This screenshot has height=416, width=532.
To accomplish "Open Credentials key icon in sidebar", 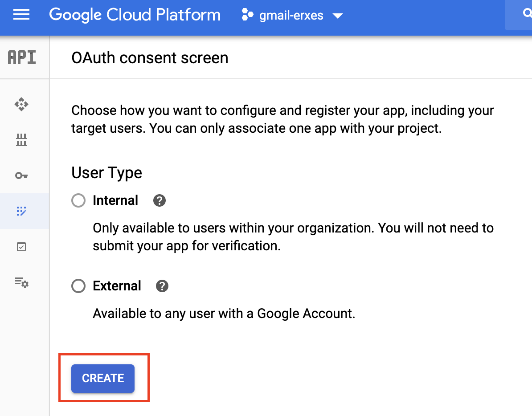I will click(21, 175).
